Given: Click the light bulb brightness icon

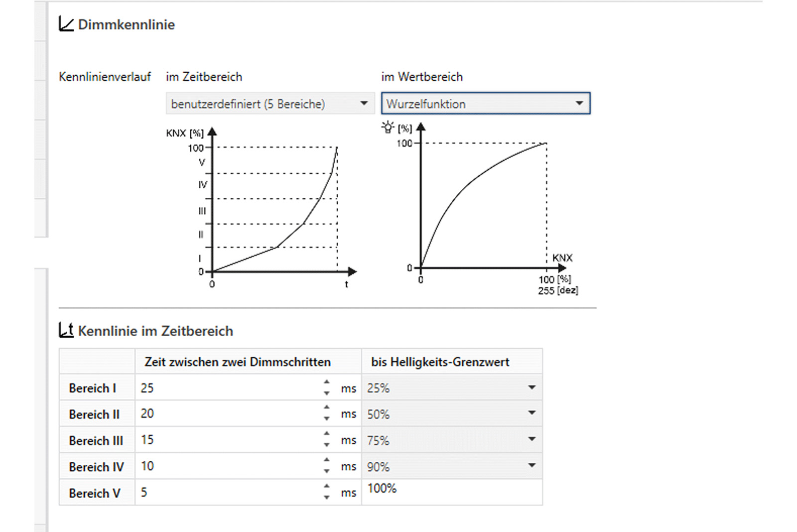Looking at the screenshot, I should 388,127.
